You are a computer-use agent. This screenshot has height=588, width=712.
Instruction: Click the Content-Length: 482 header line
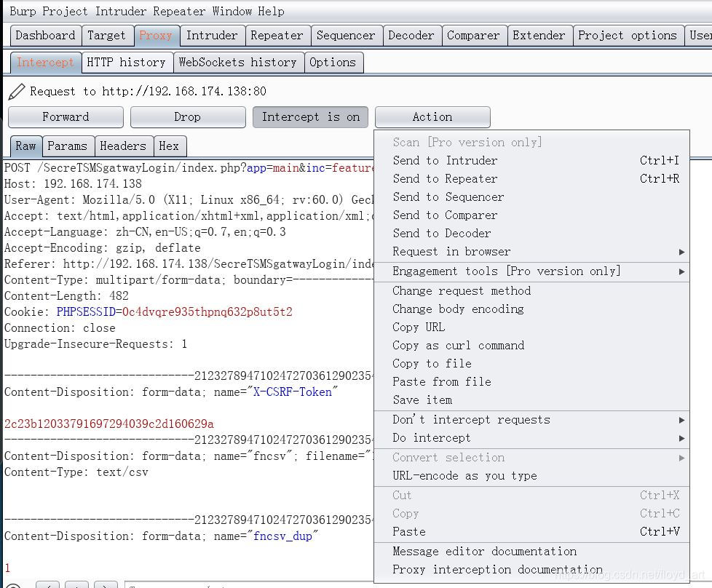click(66, 296)
